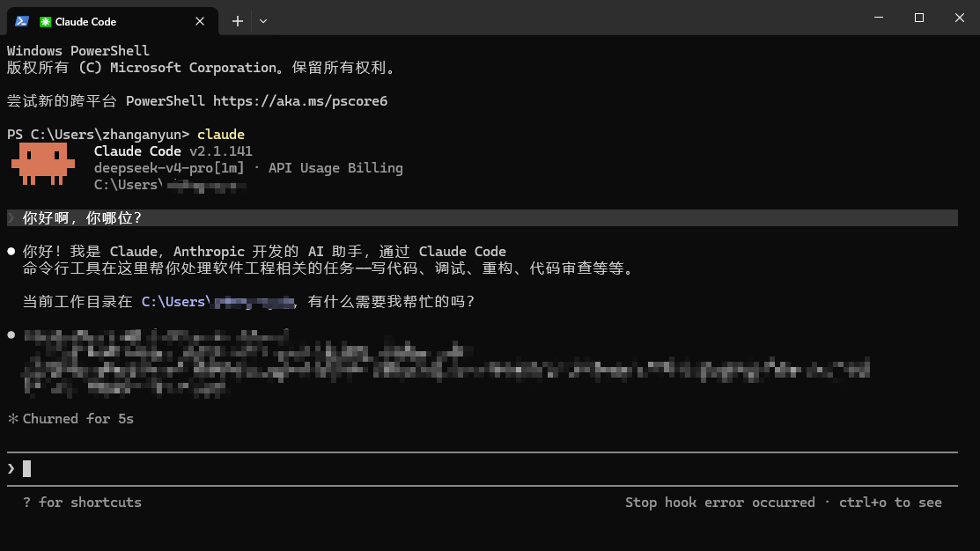This screenshot has width=980, height=551.
Task: Click the user prompt '你好啊，你哪位？'
Action: [83, 218]
